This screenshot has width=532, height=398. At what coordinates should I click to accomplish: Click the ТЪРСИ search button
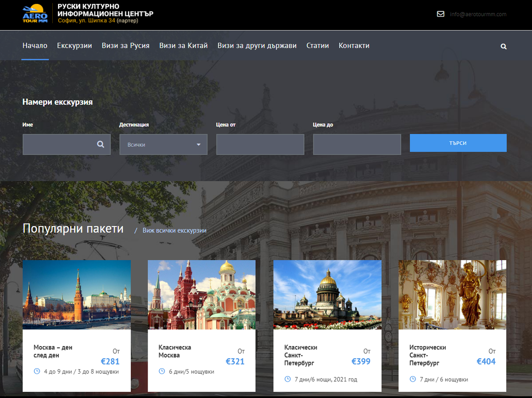(458, 143)
